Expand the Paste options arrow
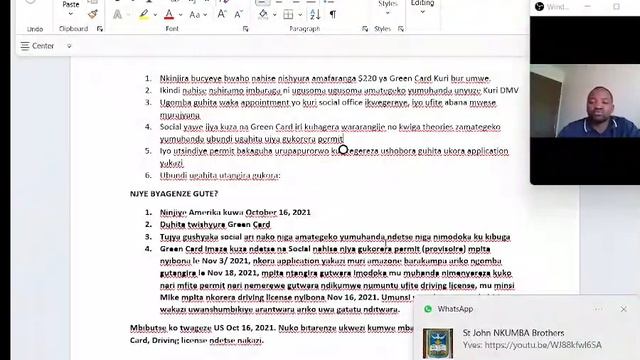 [71, 14]
